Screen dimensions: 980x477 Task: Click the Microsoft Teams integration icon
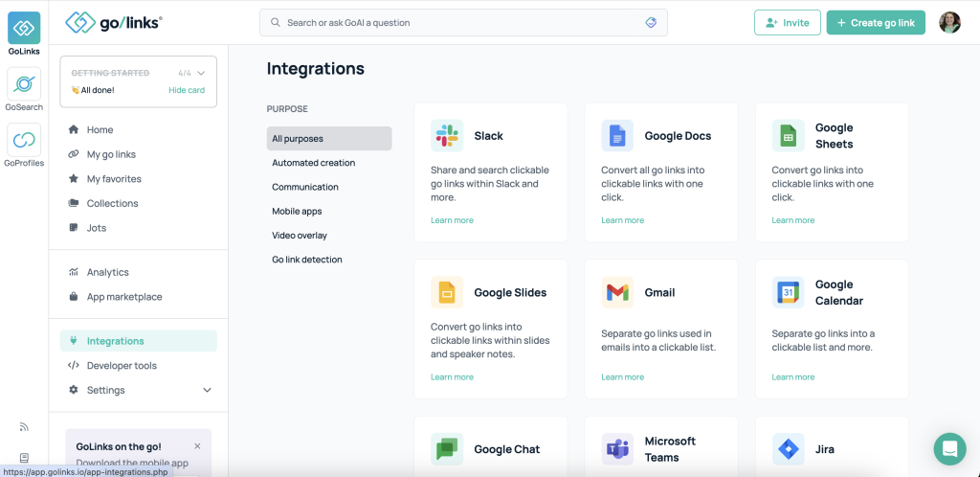click(x=617, y=449)
